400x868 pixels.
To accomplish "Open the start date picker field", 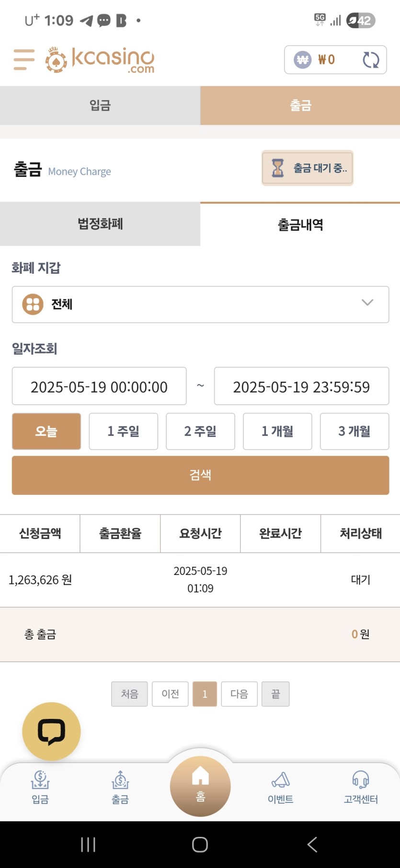I will pos(99,386).
